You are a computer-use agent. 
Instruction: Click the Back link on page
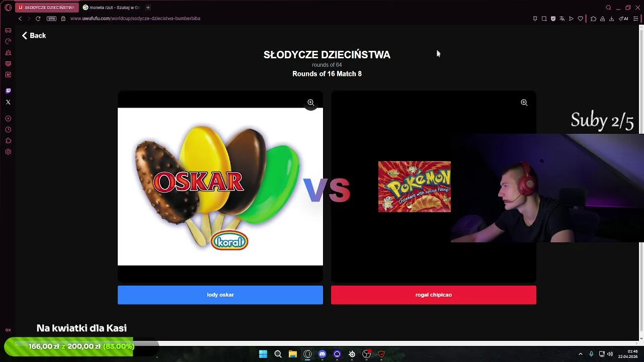tap(34, 36)
